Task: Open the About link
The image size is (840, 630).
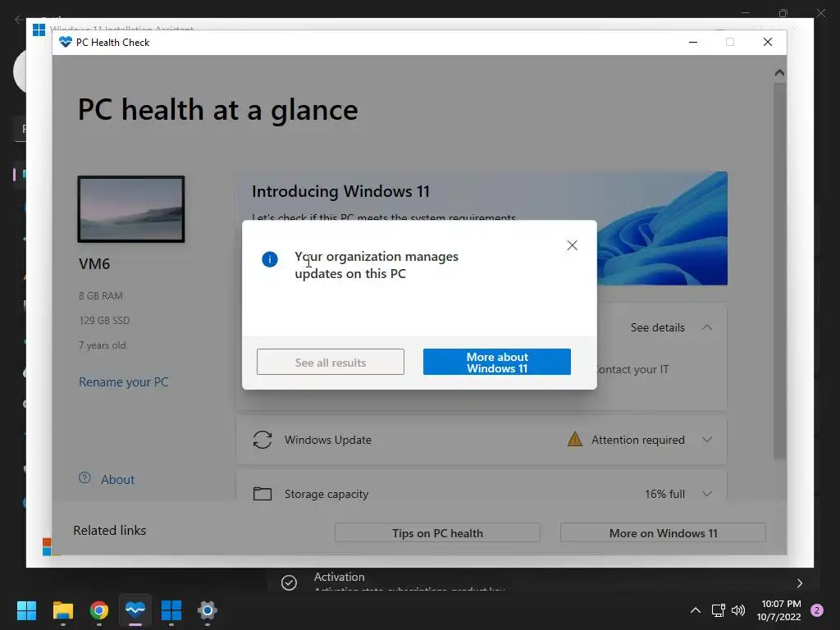Action: coord(118,479)
